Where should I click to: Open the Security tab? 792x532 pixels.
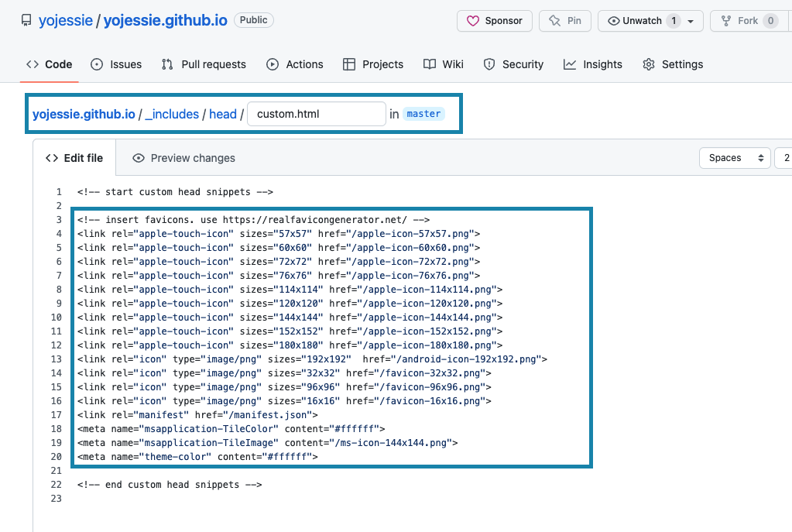click(x=513, y=65)
